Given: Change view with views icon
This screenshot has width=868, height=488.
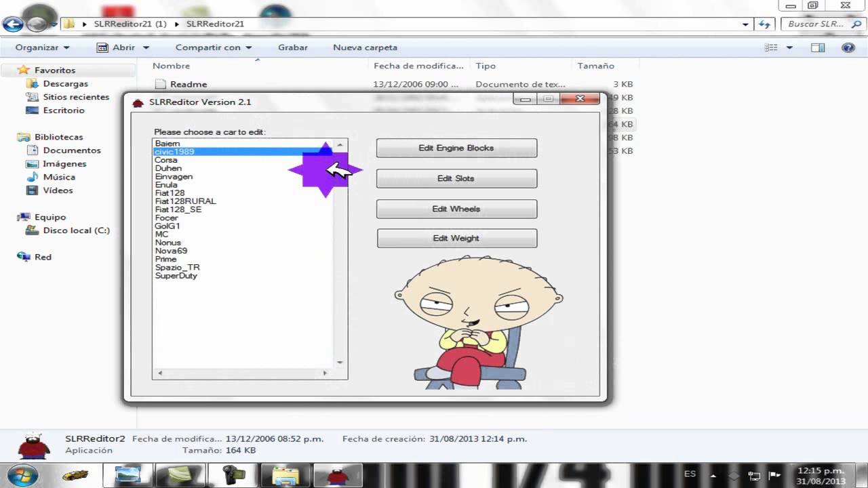Looking at the screenshot, I should 771,47.
